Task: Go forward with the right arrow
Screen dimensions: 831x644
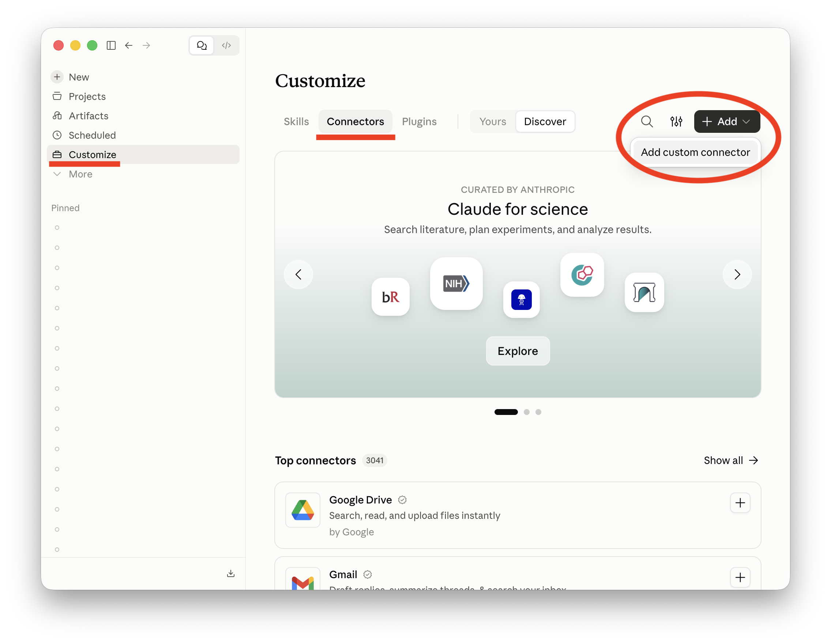Action: pos(147,45)
